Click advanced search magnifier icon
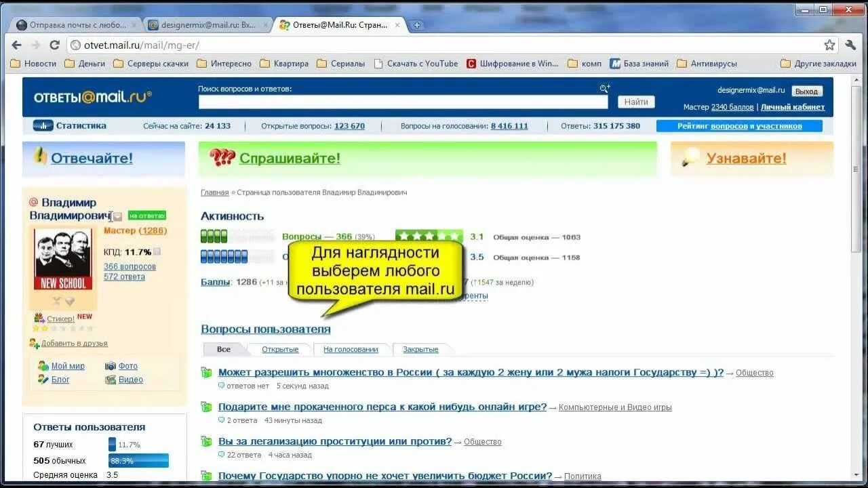 tap(604, 88)
